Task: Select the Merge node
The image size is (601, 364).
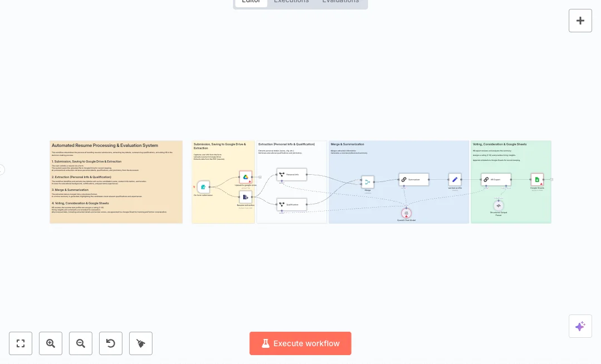Action: coord(367,181)
